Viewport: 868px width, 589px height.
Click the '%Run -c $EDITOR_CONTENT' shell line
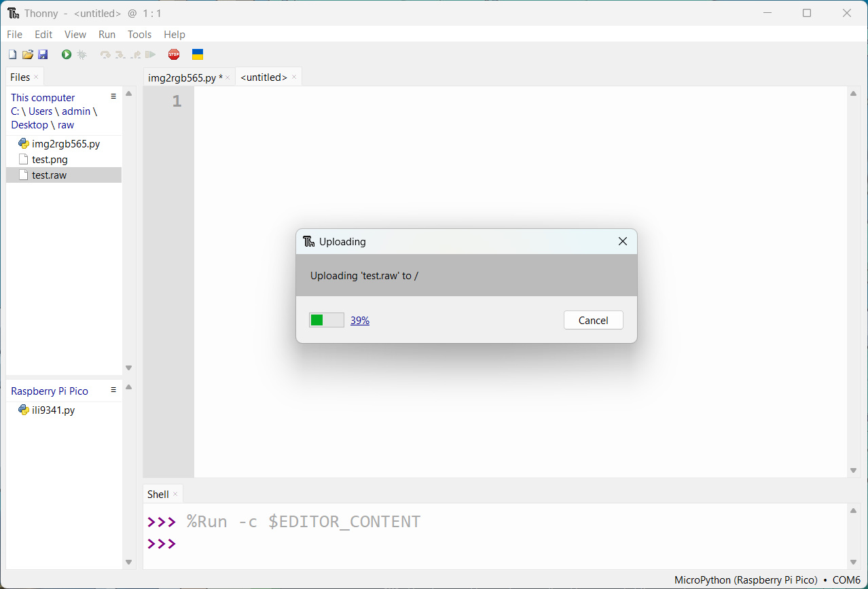[304, 522]
